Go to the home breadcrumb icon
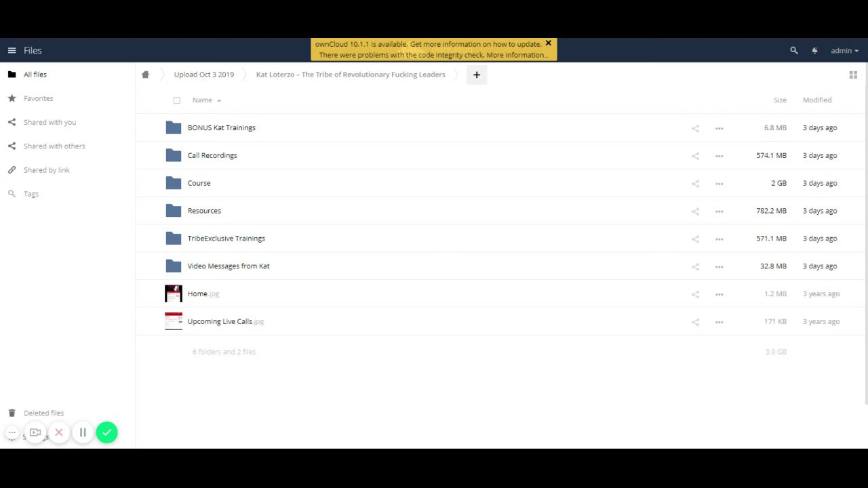 click(x=145, y=75)
